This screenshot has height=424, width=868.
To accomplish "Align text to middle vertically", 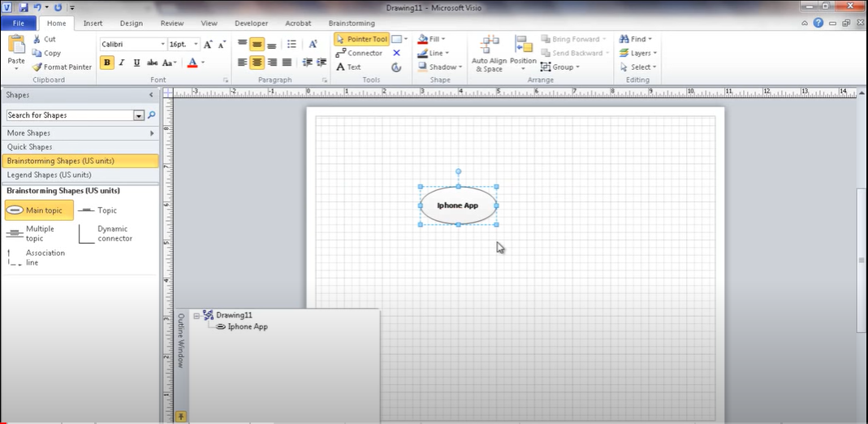I will [257, 44].
